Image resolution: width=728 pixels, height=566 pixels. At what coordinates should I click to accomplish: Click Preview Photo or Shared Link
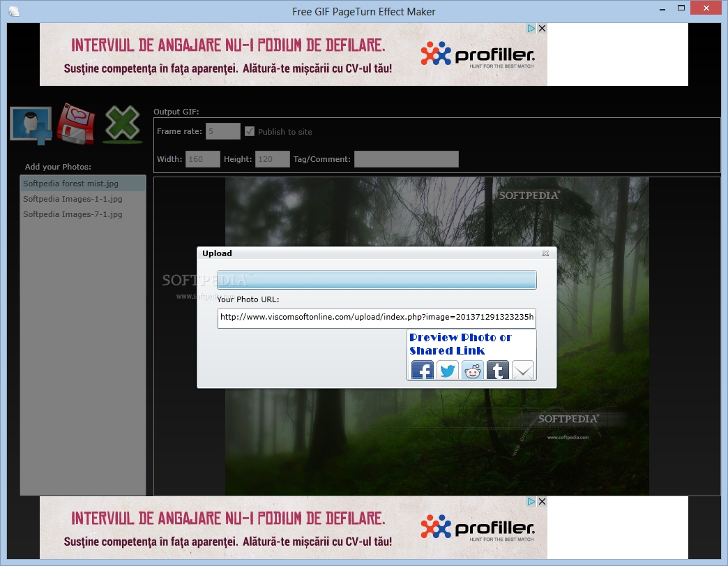click(x=460, y=344)
